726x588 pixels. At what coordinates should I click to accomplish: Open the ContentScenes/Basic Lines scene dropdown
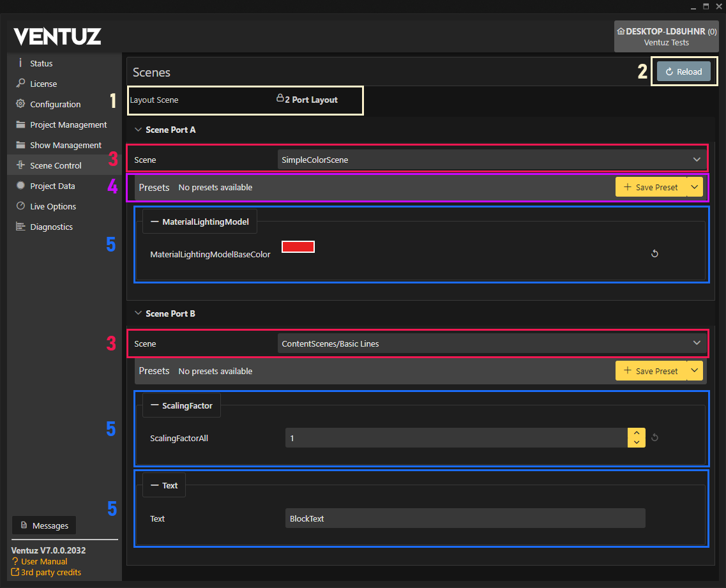492,343
